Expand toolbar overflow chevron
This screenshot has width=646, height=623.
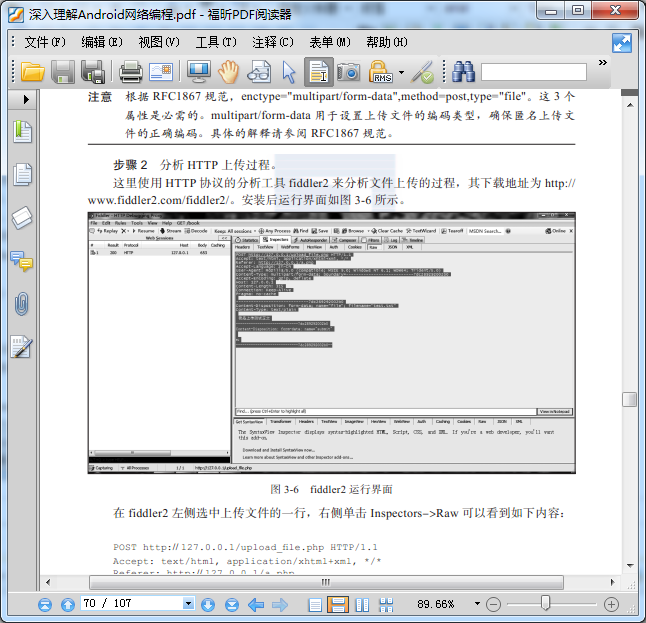[603, 63]
